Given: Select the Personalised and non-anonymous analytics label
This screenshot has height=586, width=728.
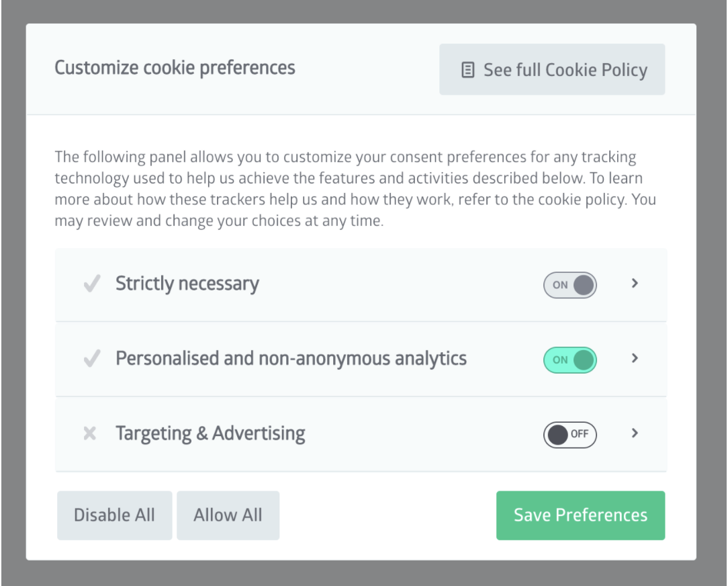Looking at the screenshot, I should point(291,359).
